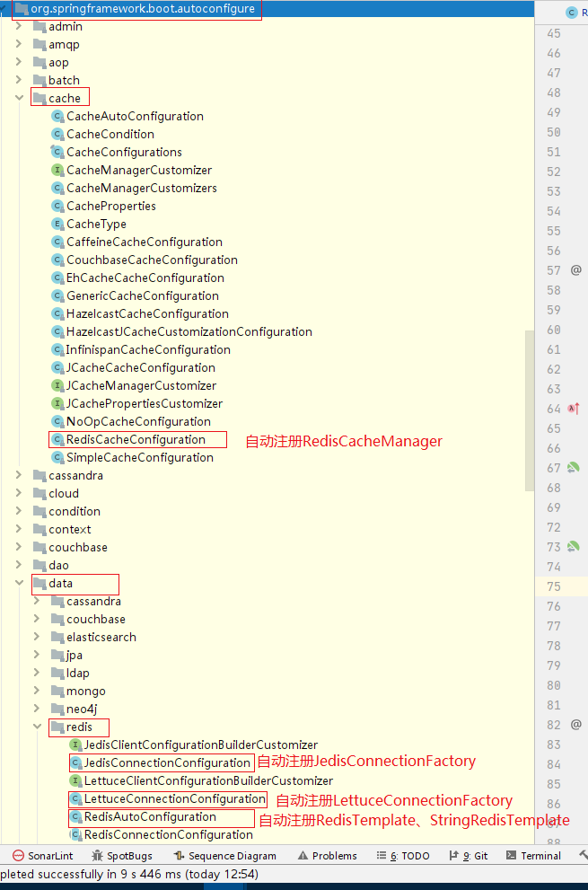Click the override gutter icon on line 64
The height and width of the screenshot is (890, 588).
pos(574,408)
